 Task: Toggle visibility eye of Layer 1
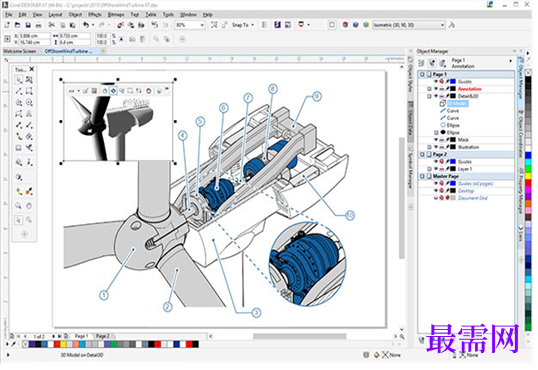436,169
